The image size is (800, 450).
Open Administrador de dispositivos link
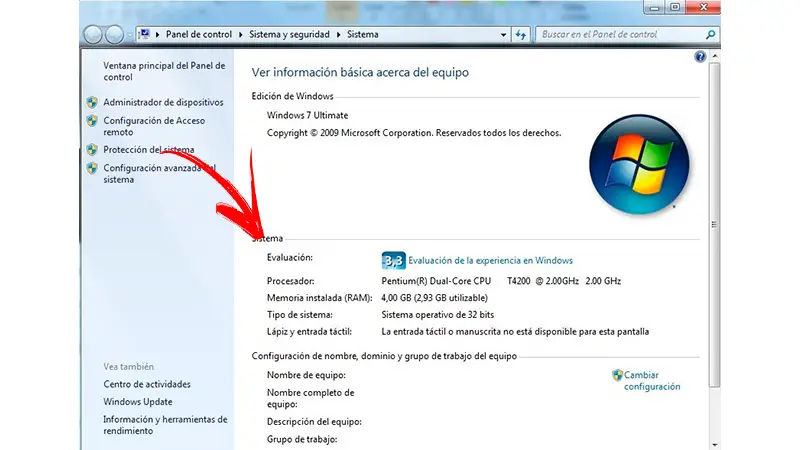pos(163,103)
